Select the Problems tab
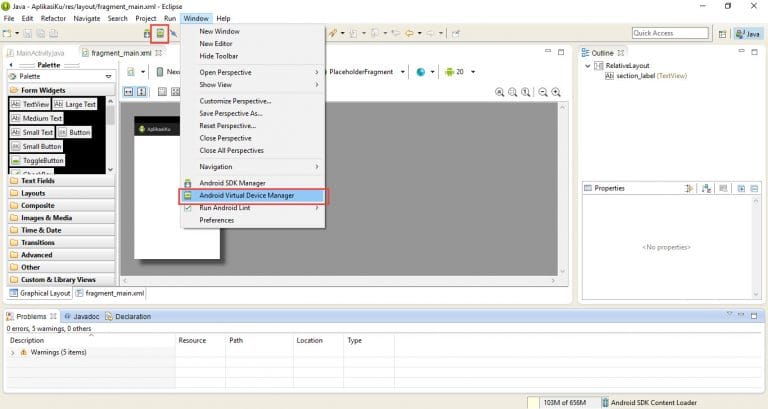Image resolution: width=768 pixels, height=409 pixels. (31, 316)
